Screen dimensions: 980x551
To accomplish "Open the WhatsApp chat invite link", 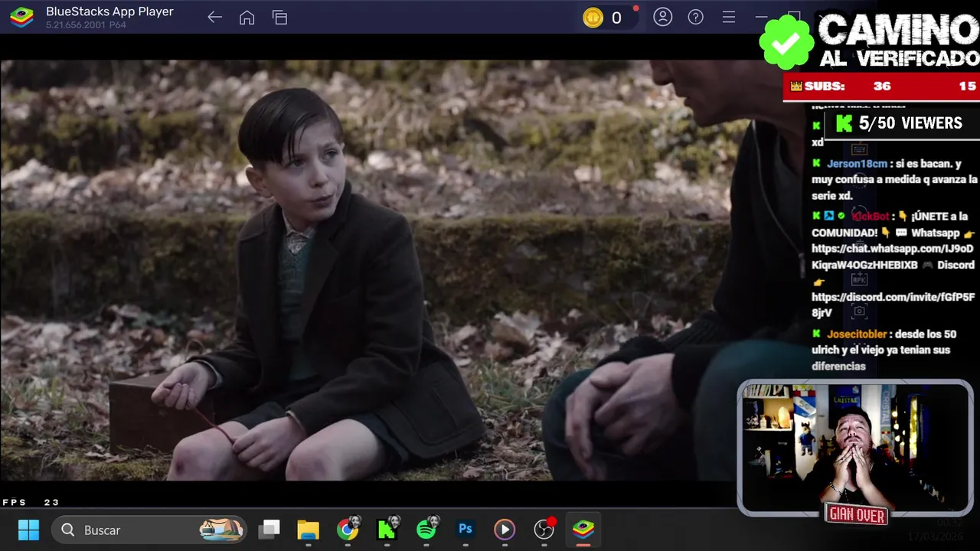I will point(893,257).
